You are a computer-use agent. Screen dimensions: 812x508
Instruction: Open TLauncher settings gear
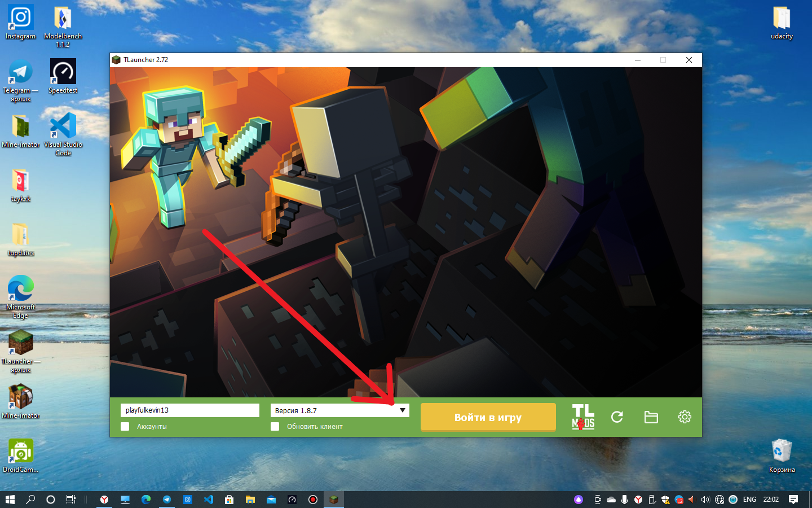click(685, 417)
